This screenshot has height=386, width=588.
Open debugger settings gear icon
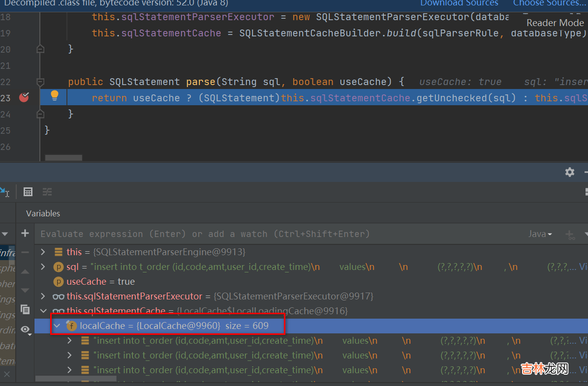(570, 172)
